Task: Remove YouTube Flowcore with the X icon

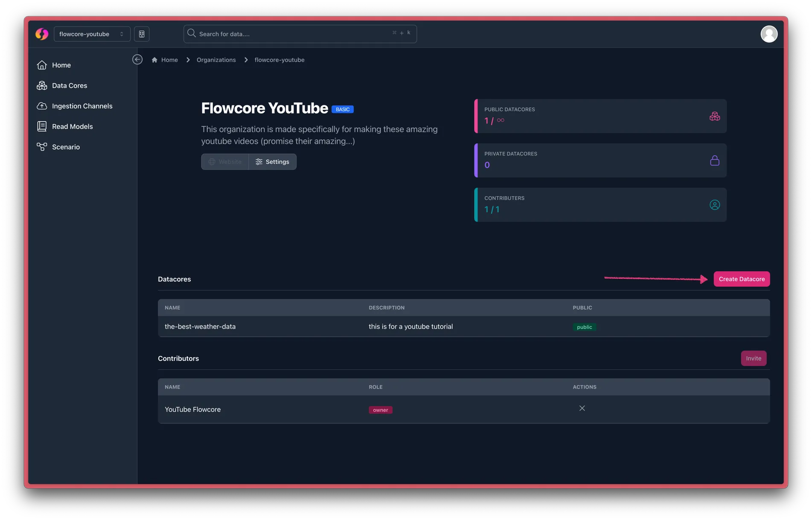Action: (582, 408)
